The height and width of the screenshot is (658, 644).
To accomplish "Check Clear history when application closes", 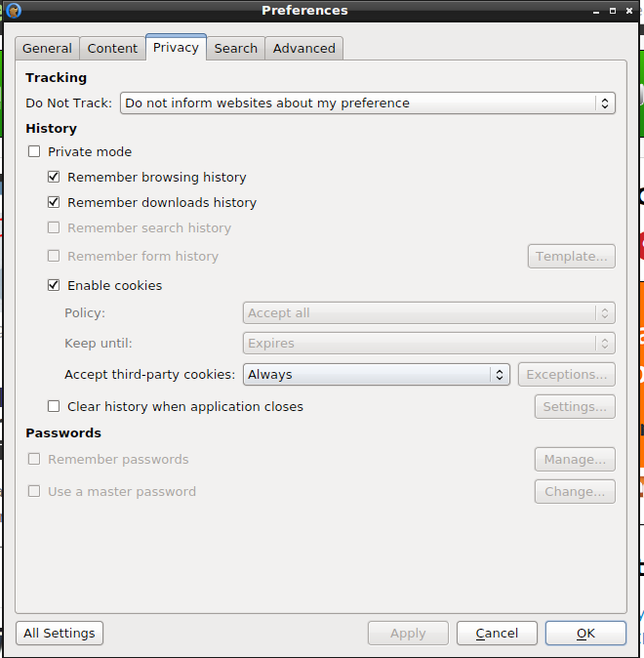I will pos(54,406).
